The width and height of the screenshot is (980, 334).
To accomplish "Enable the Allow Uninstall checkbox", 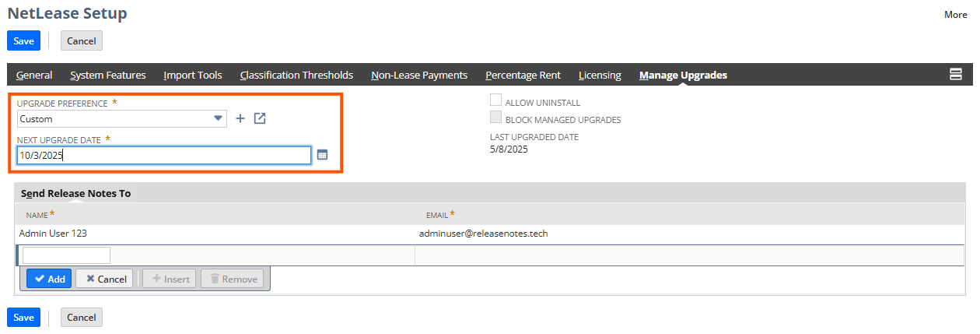I will coord(495,100).
